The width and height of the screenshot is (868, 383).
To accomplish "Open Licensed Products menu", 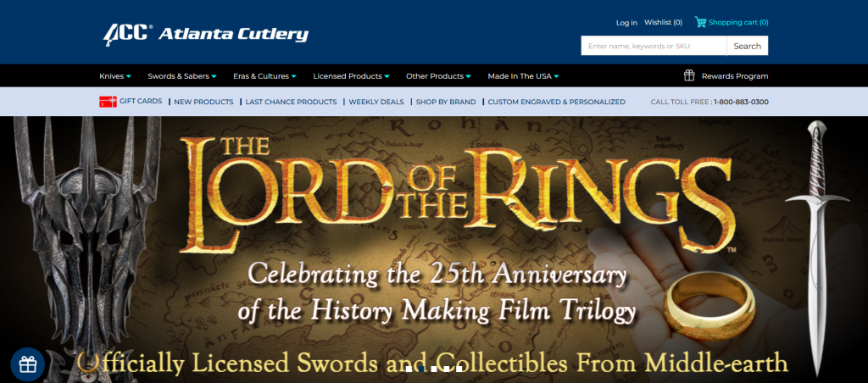I will coord(351,76).
